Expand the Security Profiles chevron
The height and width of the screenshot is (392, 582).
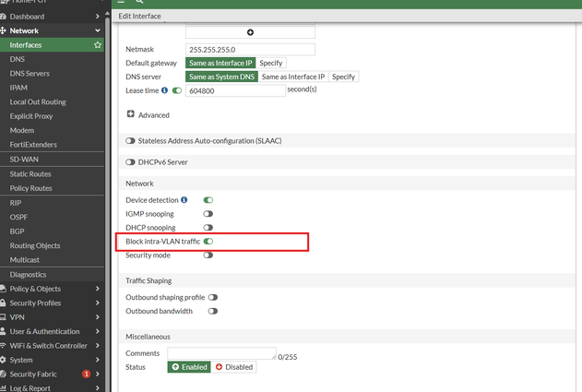pyautogui.click(x=97, y=303)
